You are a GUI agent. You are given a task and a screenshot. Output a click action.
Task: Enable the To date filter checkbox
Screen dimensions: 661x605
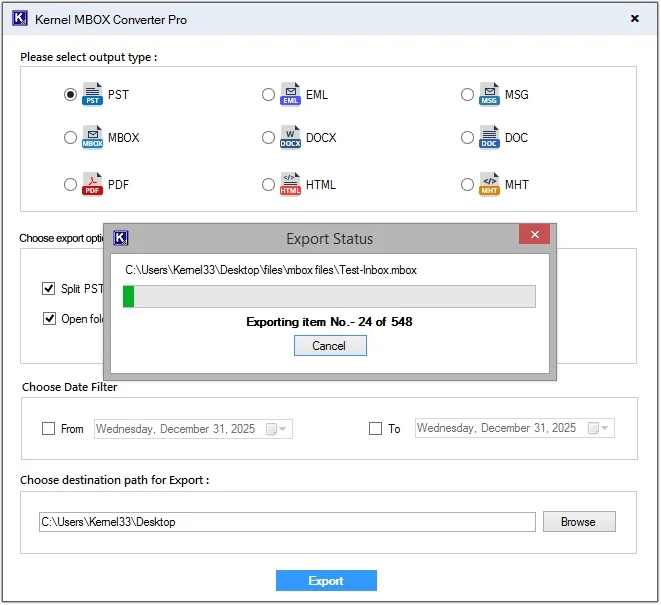(x=375, y=428)
